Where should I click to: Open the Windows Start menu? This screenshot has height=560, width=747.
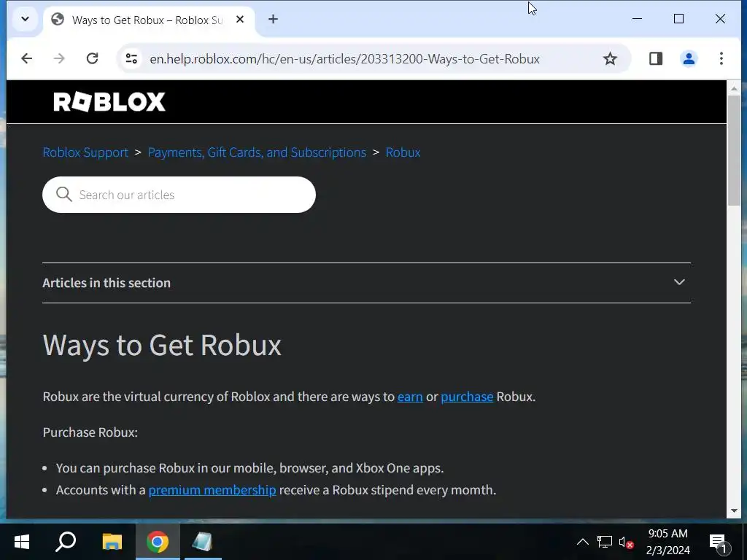(x=22, y=542)
